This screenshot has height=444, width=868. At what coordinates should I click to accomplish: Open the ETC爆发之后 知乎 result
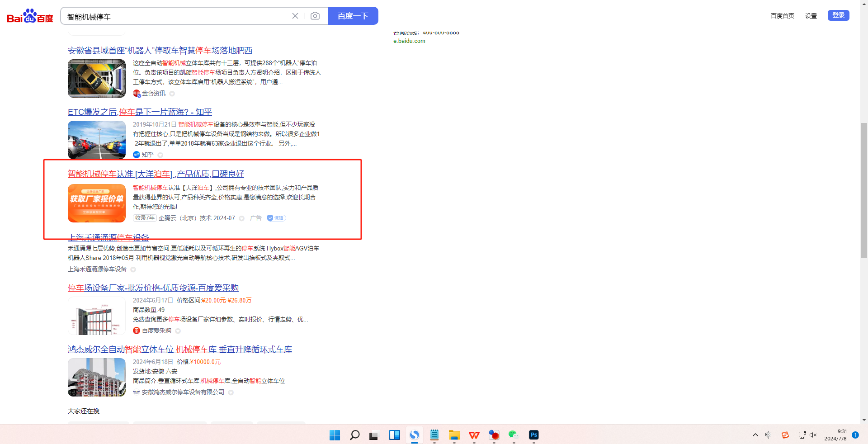pos(140,112)
